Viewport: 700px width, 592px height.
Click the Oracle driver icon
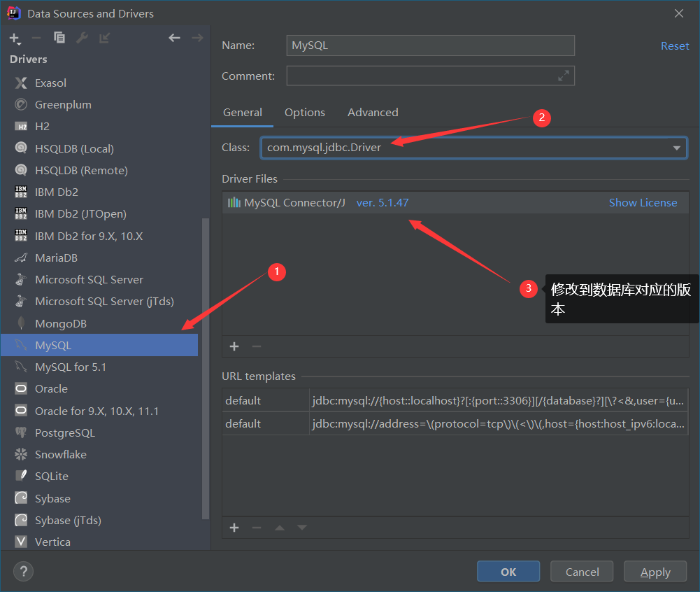21,388
